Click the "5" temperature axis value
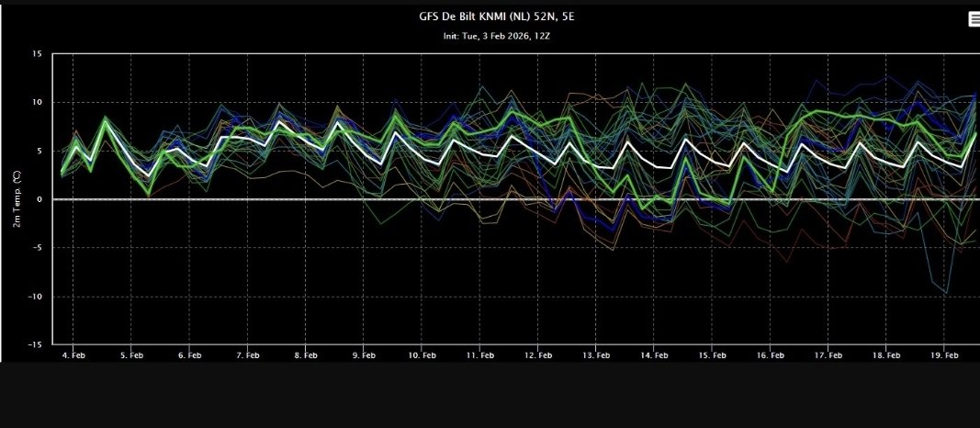Screen dimensions: 980x428 (39, 152)
